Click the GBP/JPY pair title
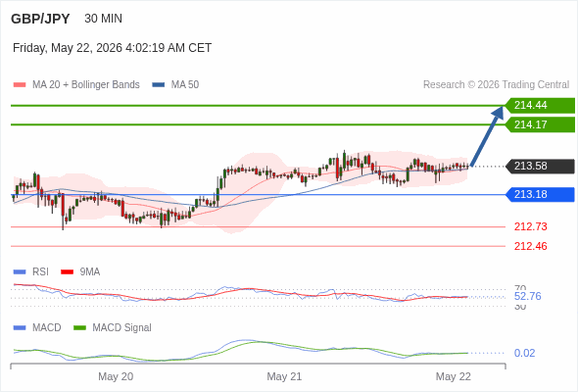This screenshot has width=578, height=392. pos(40,19)
